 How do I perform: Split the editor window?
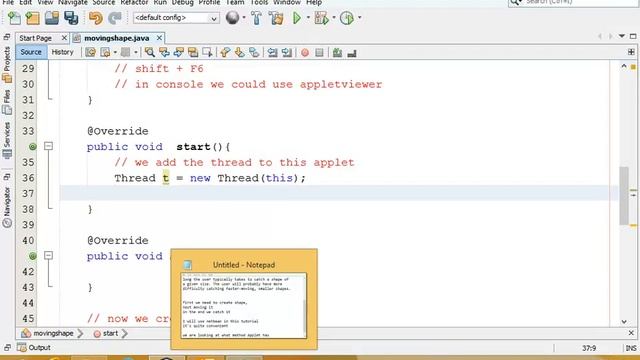coord(631,52)
